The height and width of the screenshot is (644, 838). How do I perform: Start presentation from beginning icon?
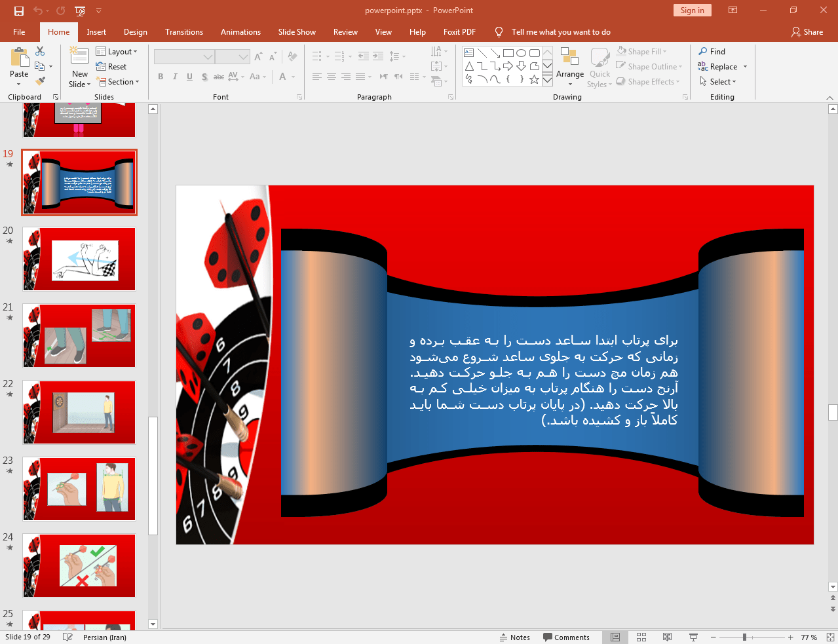pyautogui.click(x=80, y=10)
